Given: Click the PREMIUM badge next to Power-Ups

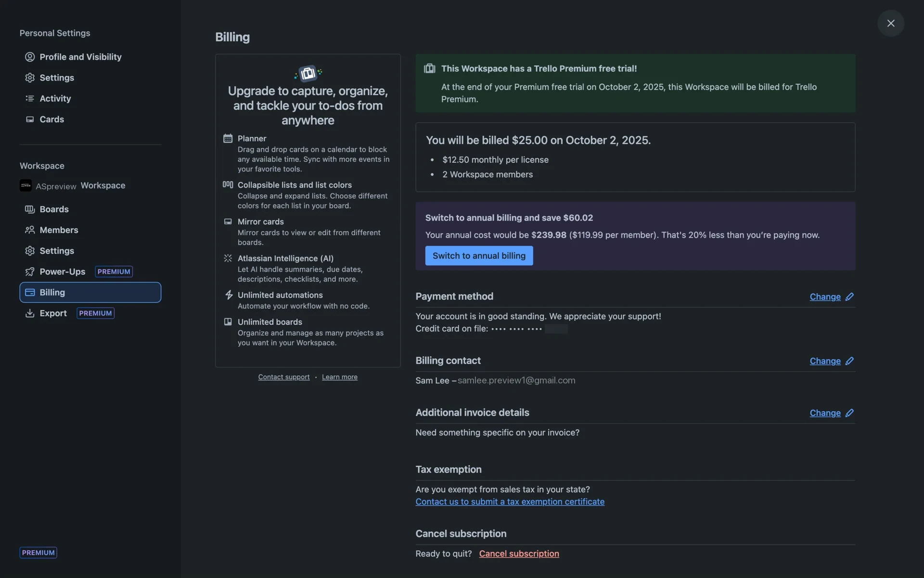Looking at the screenshot, I should [x=114, y=272].
